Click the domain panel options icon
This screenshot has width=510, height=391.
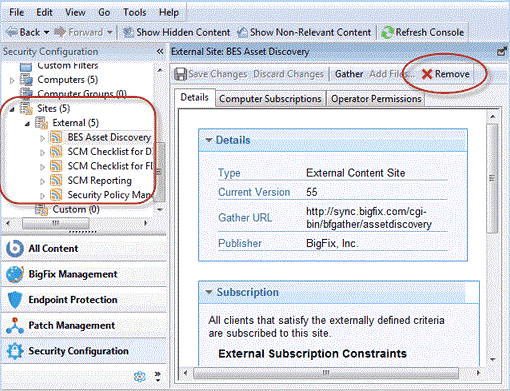[x=140, y=377]
